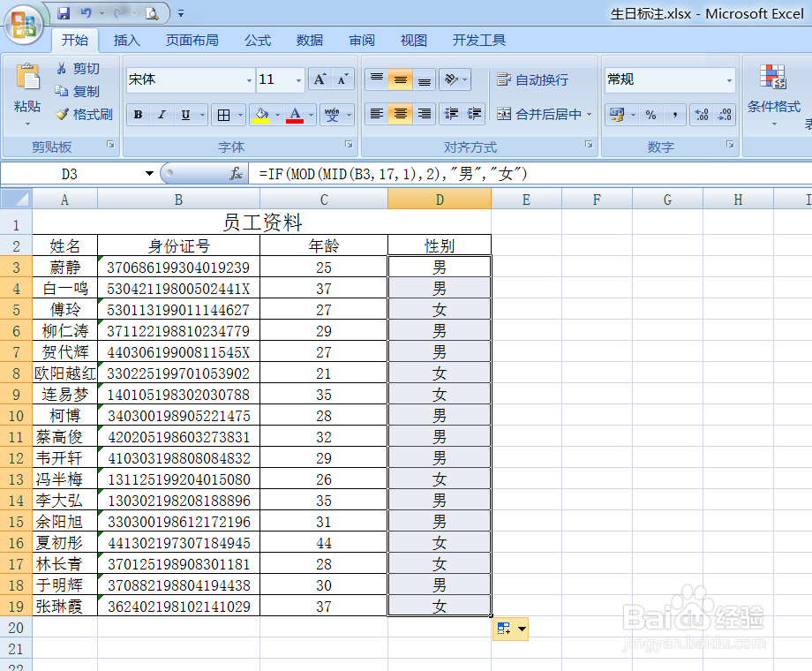Apply red font color
This screenshot has width=812, height=671.
[x=295, y=115]
